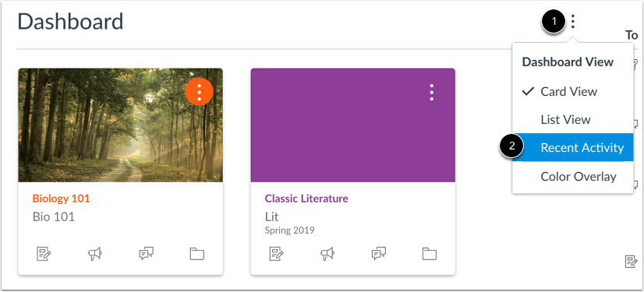Open Classic Literature card options menu
Screen dimensions: 644x292
coord(431,93)
